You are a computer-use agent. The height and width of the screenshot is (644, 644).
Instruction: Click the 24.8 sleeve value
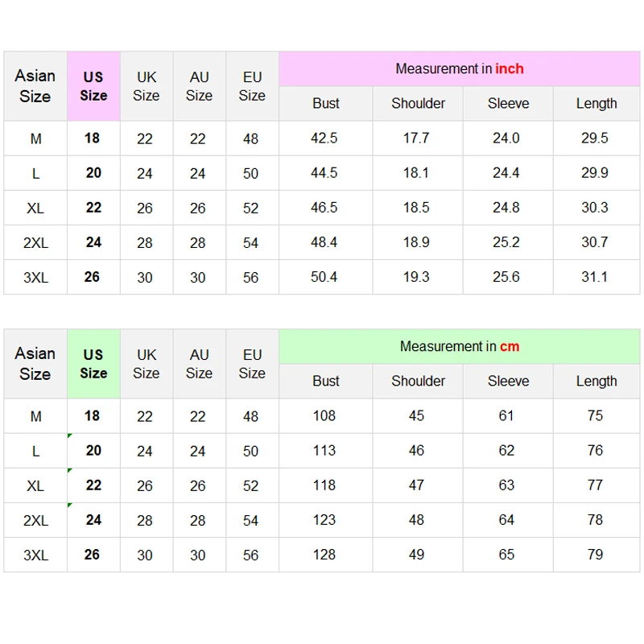[506, 208]
